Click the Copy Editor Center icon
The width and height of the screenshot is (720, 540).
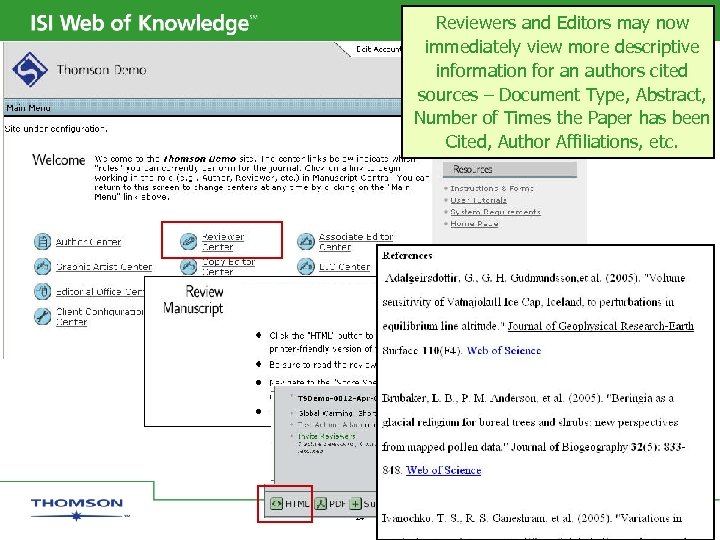point(188,266)
